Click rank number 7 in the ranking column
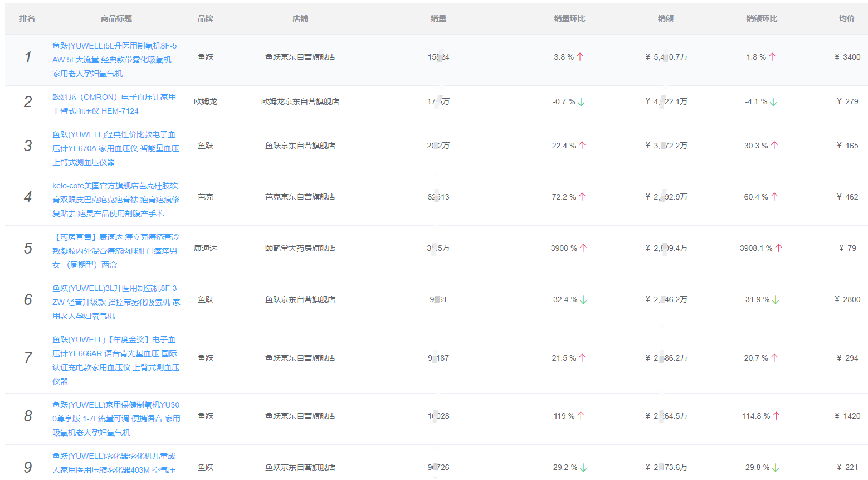This screenshot has width=868, height=480. point(28,358)
